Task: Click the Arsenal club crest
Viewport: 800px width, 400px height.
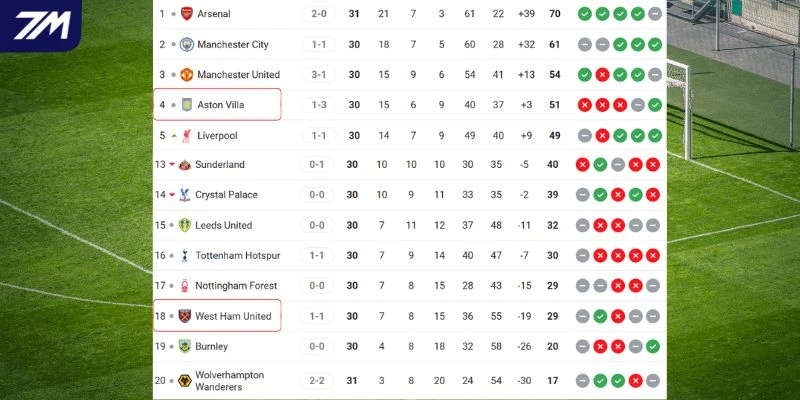Action: [185, 14]
